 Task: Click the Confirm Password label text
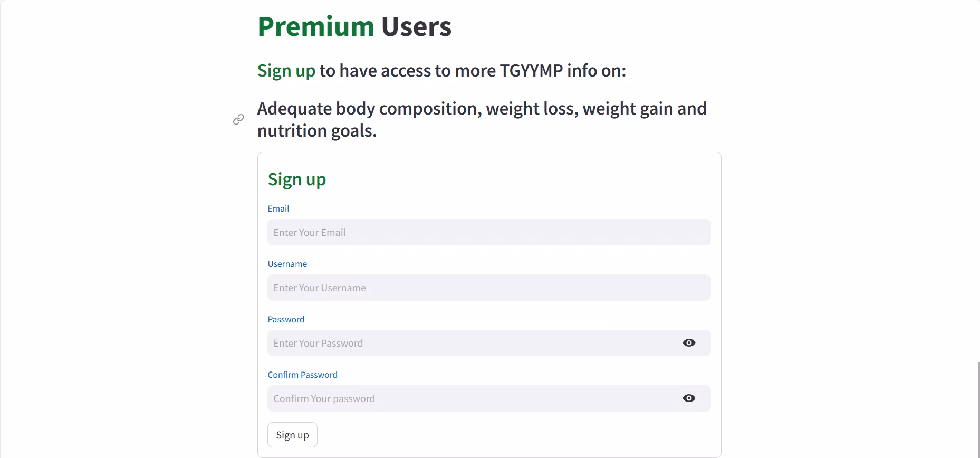[x=302, y=375]
